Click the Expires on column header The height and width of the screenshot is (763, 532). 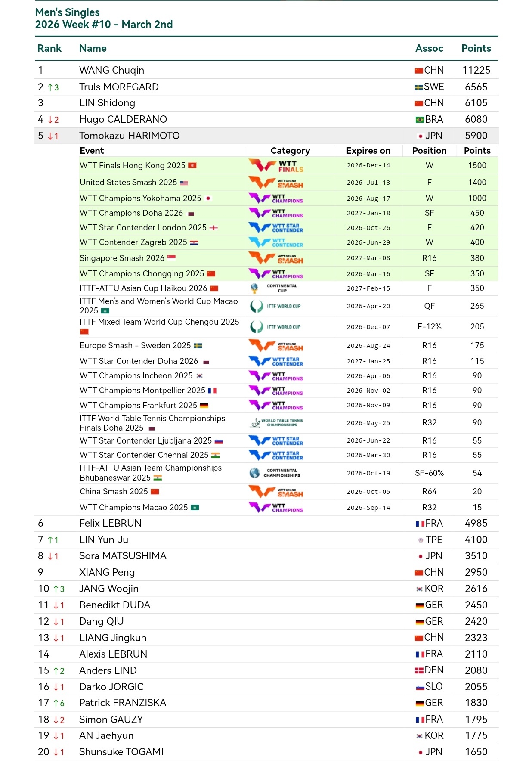368,151
